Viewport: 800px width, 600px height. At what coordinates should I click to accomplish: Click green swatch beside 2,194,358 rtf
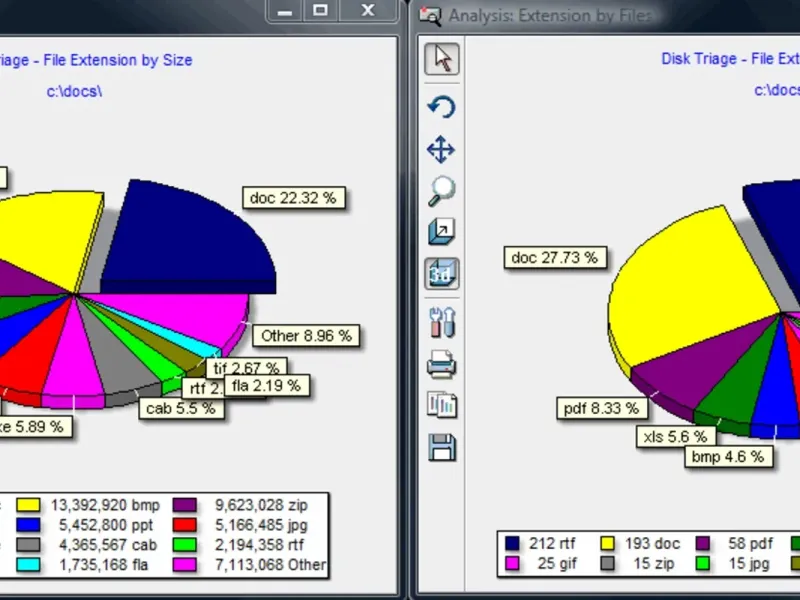click(185, 544)
